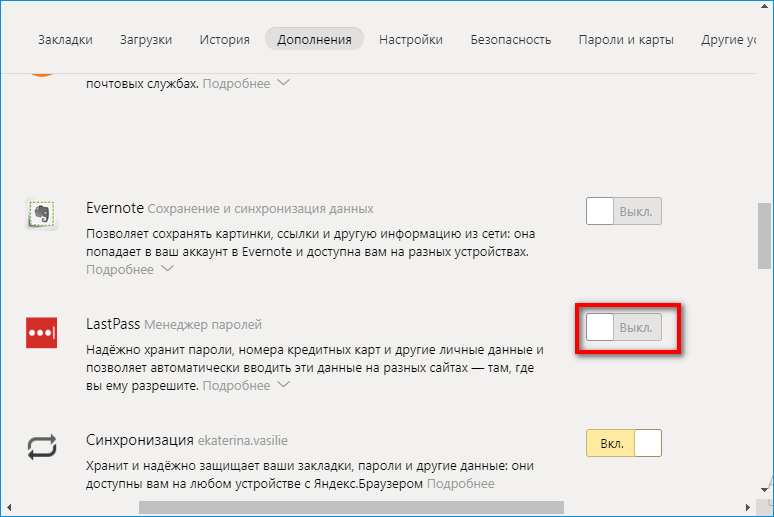
Task: Click the LastPass extension title
Action: [113, 324]
